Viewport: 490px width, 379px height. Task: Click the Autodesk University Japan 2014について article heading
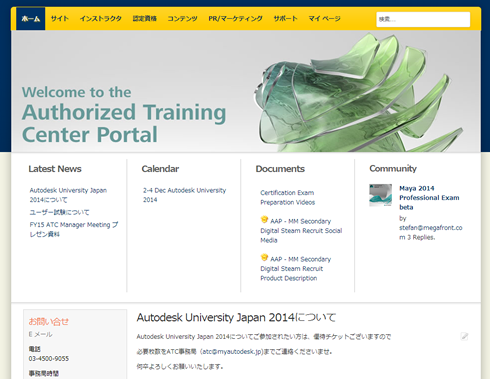point(236,317)
